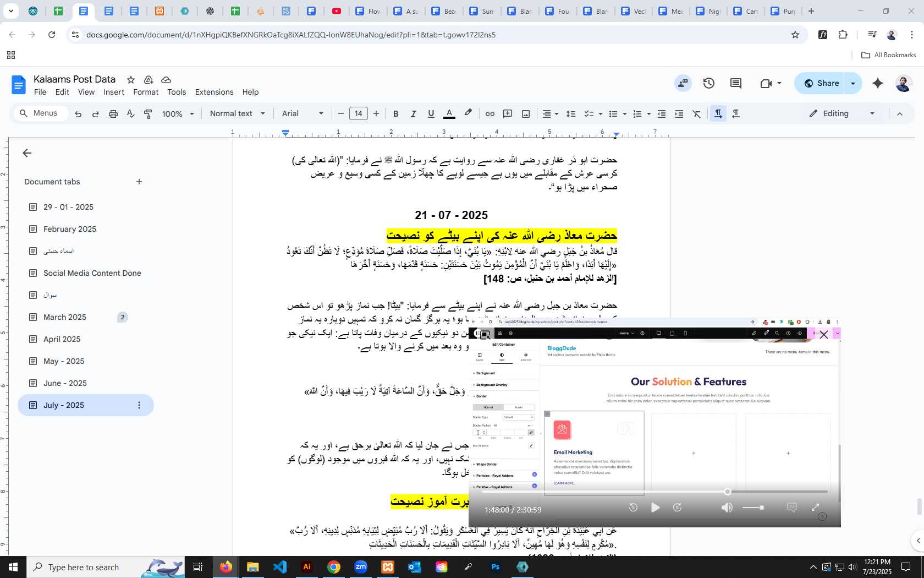Clear formatting from selected text
Screen dimensions: 924x578
coord(697,114)
